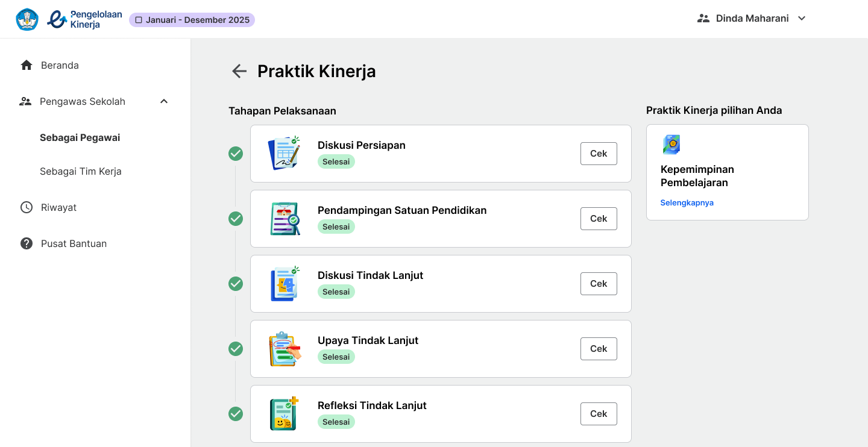Open the Dinda Maharani account dropdown chevron
The width and height of the screenshot is (868, 447).
coord(802,18)
